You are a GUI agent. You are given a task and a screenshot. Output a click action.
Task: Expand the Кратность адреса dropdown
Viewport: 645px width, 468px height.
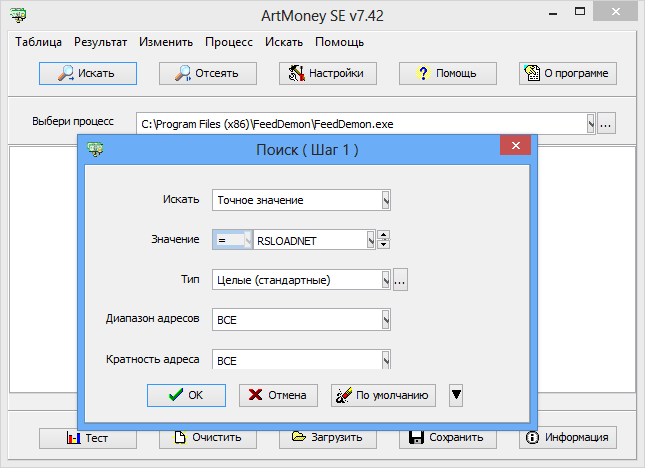pyautogui.click(x=385, y=360)
